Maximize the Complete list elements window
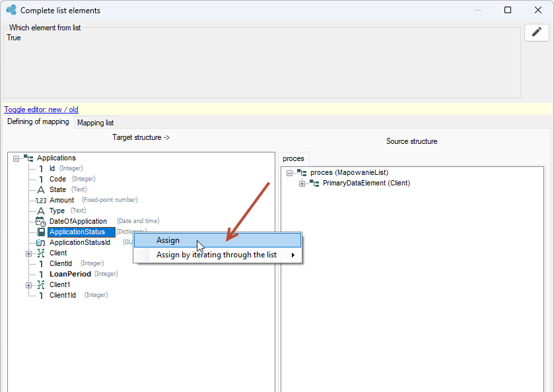 [508, 10]
